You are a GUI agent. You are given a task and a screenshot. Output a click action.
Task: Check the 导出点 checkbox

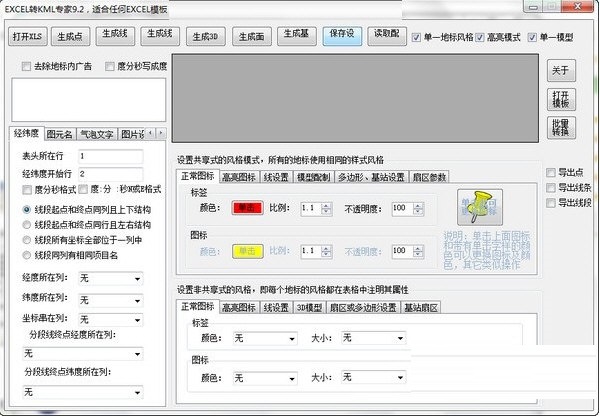[x=551, y=173]
